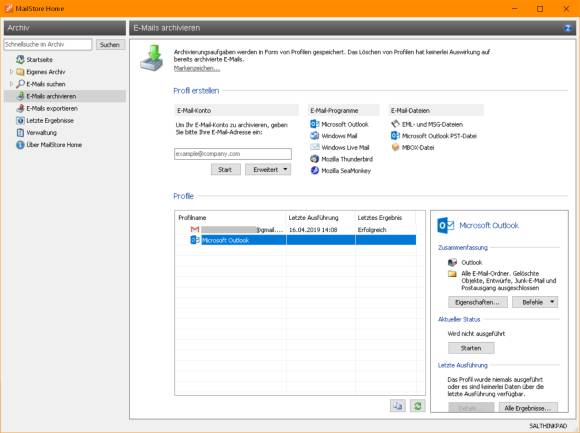Click the MBOX-Datei box icon
Screen dimensions: 580x433
[x=395, y=148]
